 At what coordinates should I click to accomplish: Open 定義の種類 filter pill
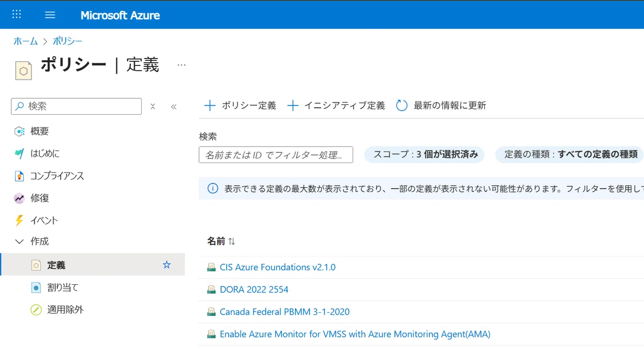[x=569, y=154]
